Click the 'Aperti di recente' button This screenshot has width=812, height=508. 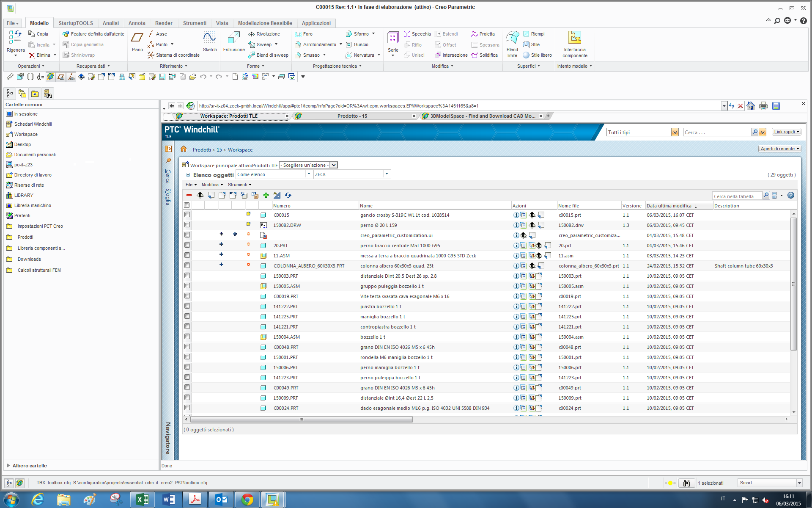[x=779, y=149]
